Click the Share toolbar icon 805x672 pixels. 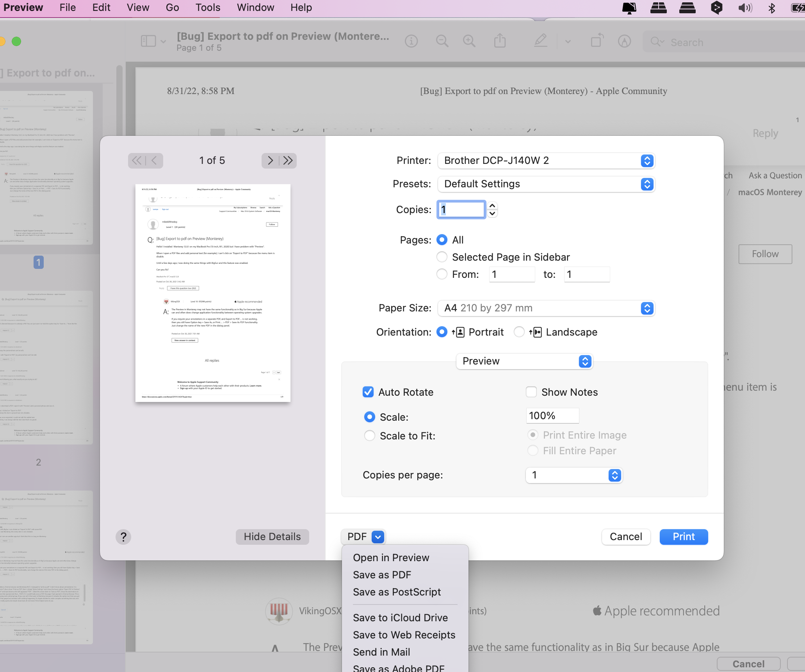[x=500, y=41]
